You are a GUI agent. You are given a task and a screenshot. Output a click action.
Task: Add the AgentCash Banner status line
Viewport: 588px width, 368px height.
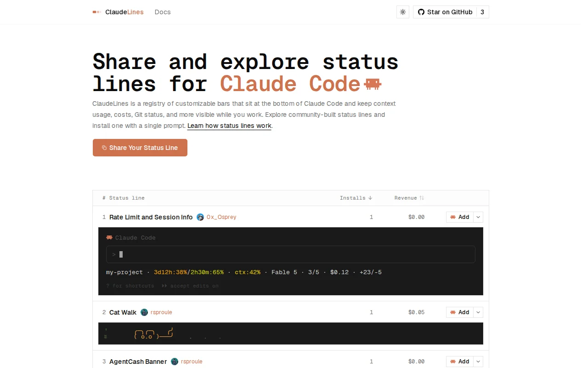pyautogui.click(x=460, y=362)
